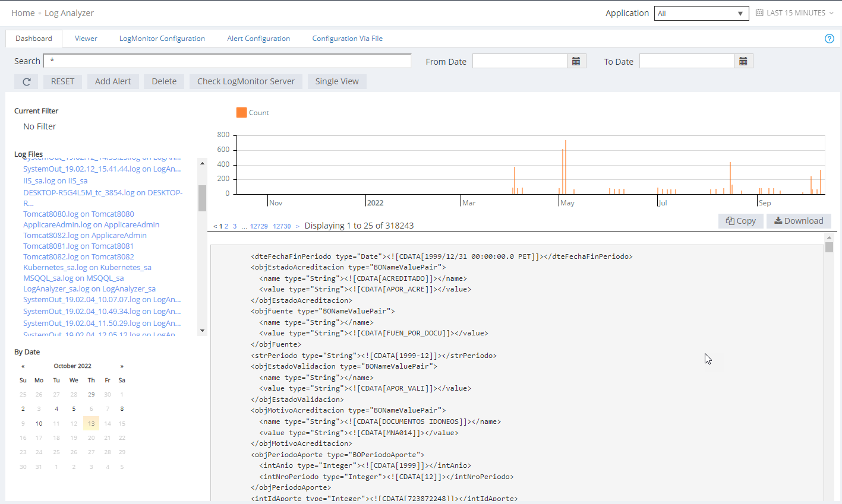Switch to the Viewer tab
Viewport: 842px width, 504px height.
(86, 39)
